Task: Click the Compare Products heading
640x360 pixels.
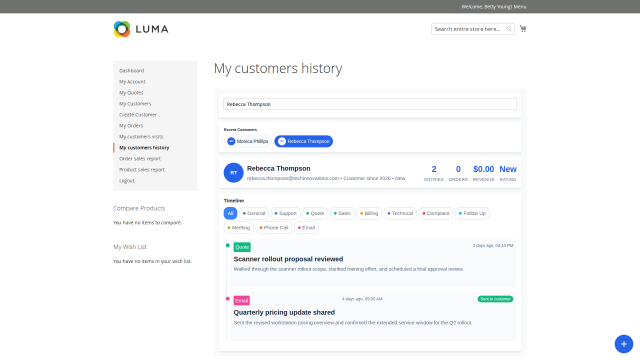Action: (139, 208)
